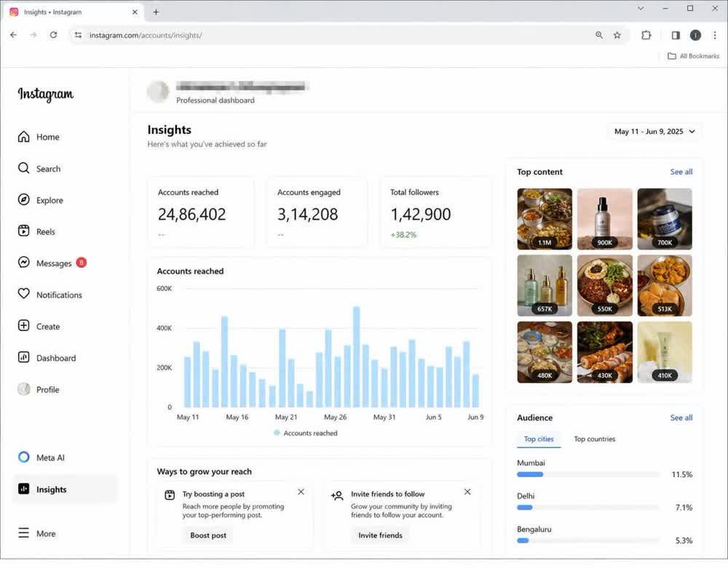This screenshot has height=569, width=728.
Task: Open the 513K snacks thumbnail
Action: [665, 285]
